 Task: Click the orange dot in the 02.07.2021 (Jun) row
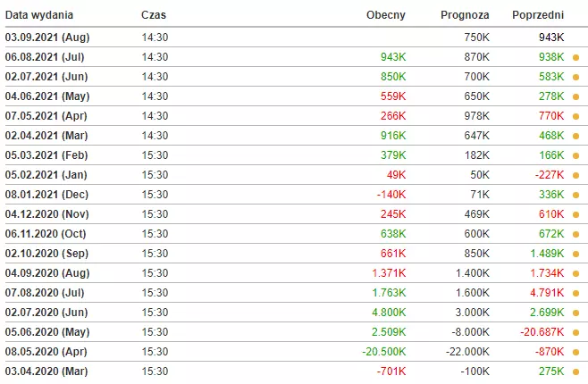(575, 77)
